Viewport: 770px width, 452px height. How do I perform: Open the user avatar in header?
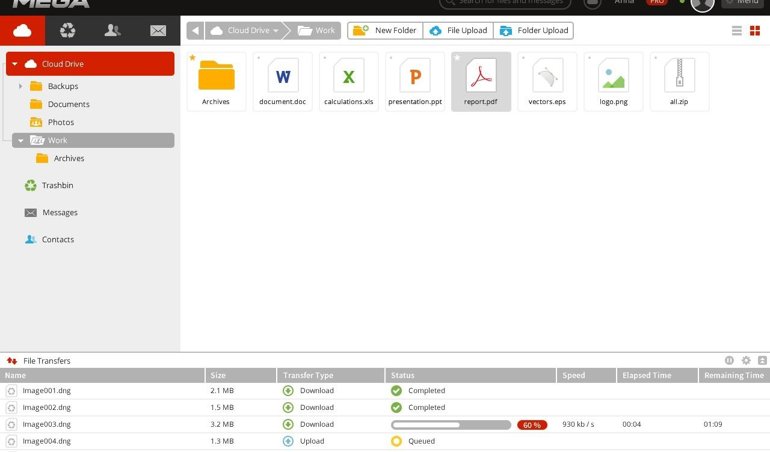click(702, 4)
